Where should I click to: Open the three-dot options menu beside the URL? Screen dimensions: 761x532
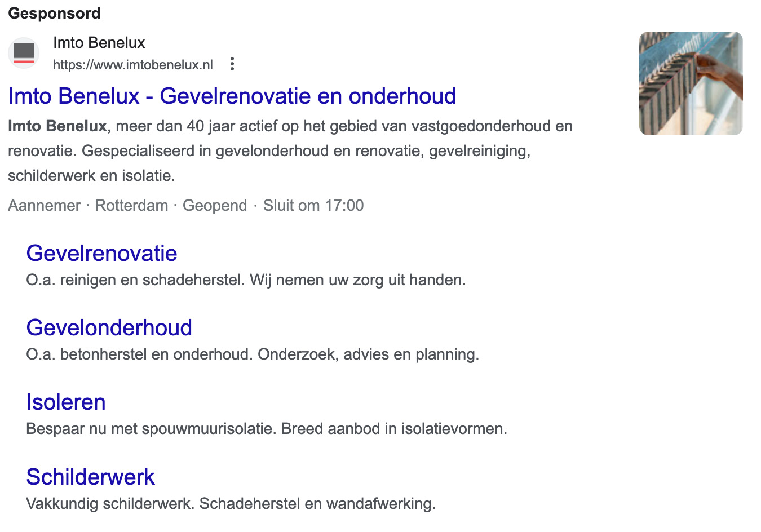(x=232, y=64)
